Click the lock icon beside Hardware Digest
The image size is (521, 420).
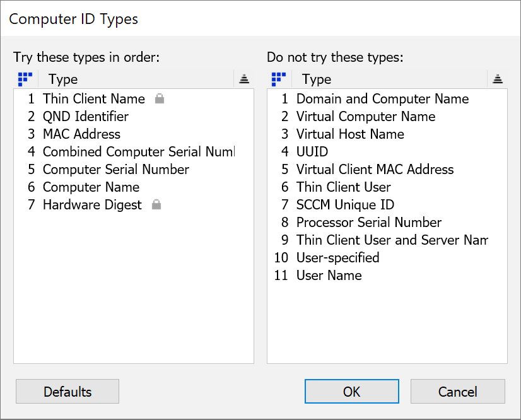[155, 205]
